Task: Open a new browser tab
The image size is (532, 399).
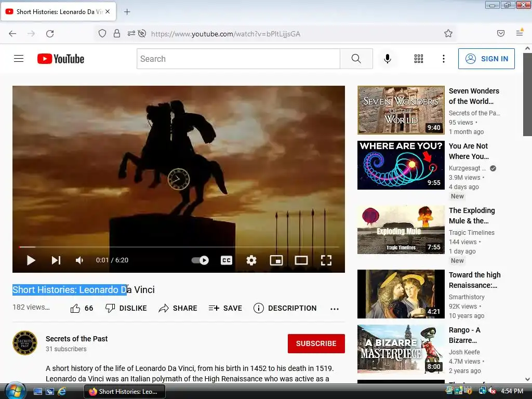Action: (x=127, y=12)
